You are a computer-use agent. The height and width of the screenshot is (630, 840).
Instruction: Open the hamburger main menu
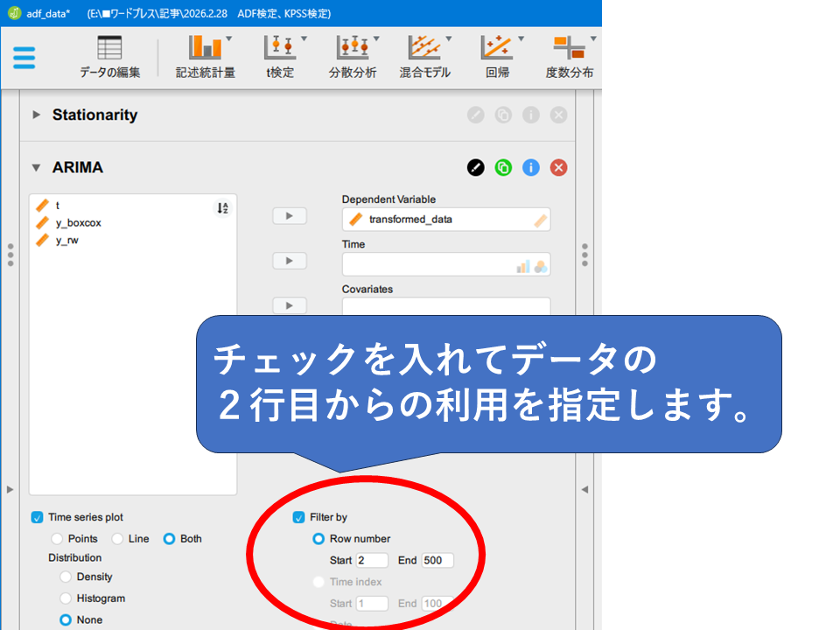(x=24, y=58)
